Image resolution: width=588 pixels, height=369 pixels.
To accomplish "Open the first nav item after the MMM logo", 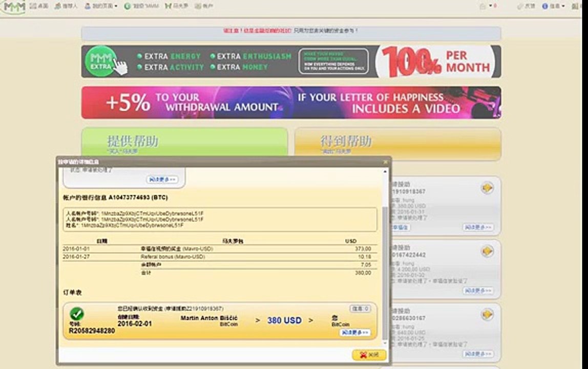I will click(38, 6).
